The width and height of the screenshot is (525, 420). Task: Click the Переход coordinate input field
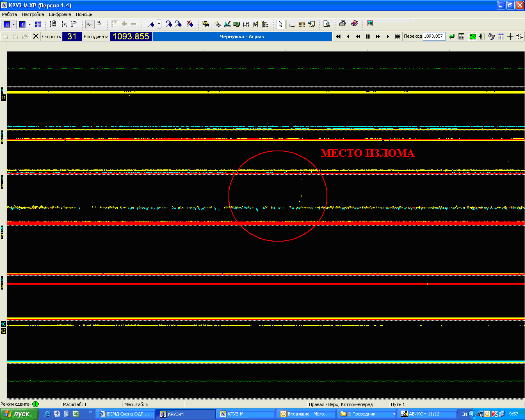[434, 37]
